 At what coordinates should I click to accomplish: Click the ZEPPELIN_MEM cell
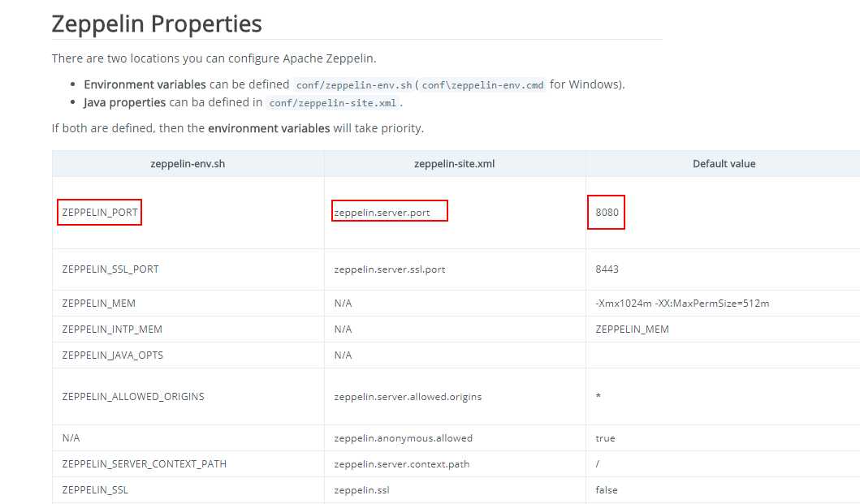click(x=99, y=304)
